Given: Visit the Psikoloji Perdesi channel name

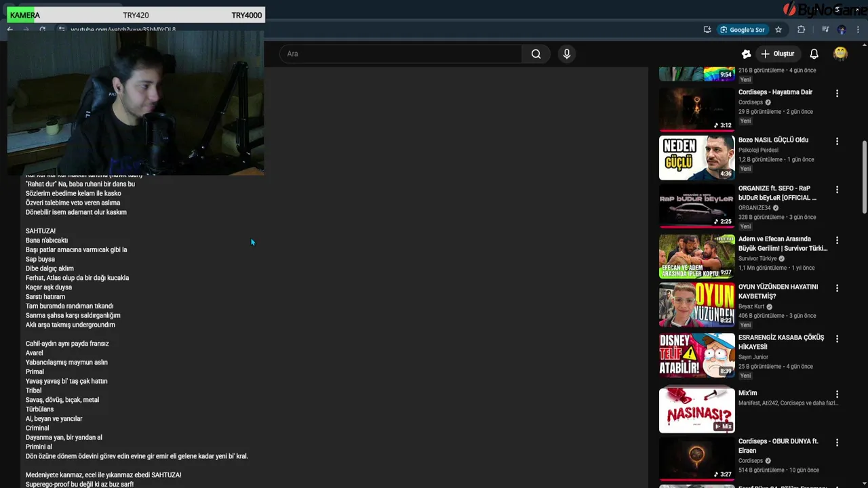Looking at the screenshot, I should [x=758, y=150].
